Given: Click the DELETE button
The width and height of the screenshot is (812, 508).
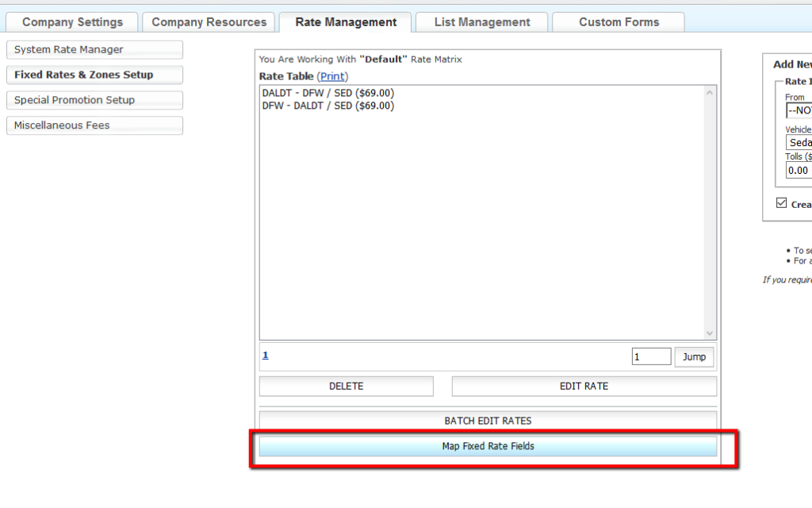Looking at the screenshot, I should click(x=346, y=387).
